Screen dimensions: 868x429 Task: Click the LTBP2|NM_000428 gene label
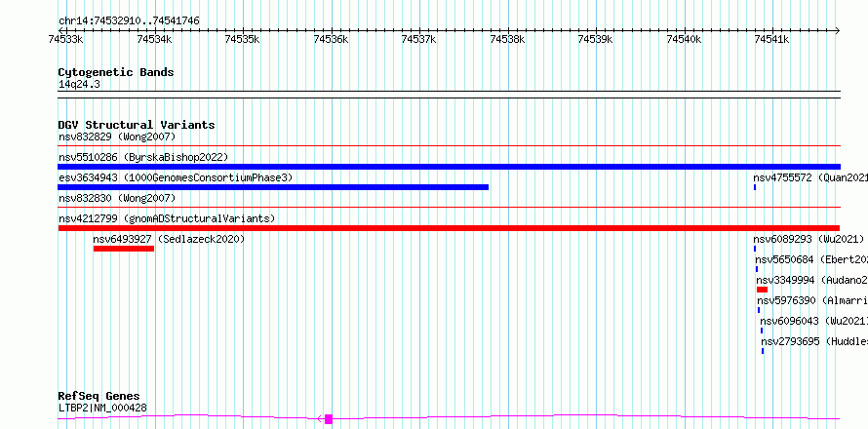103,408
